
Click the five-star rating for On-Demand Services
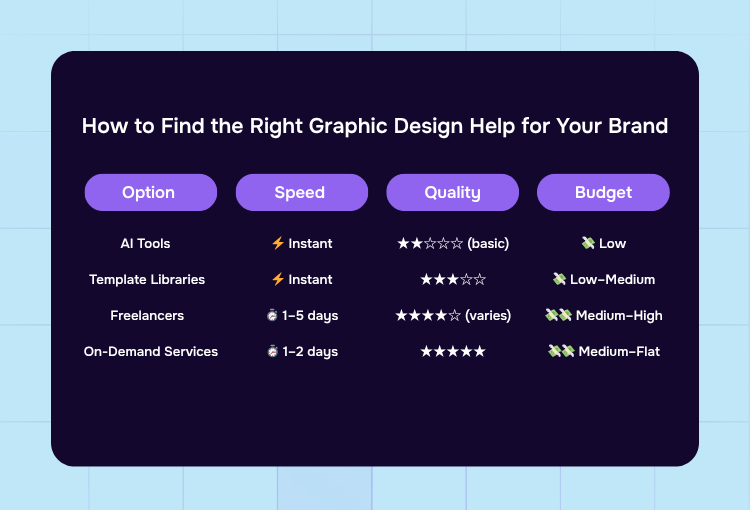453,351
